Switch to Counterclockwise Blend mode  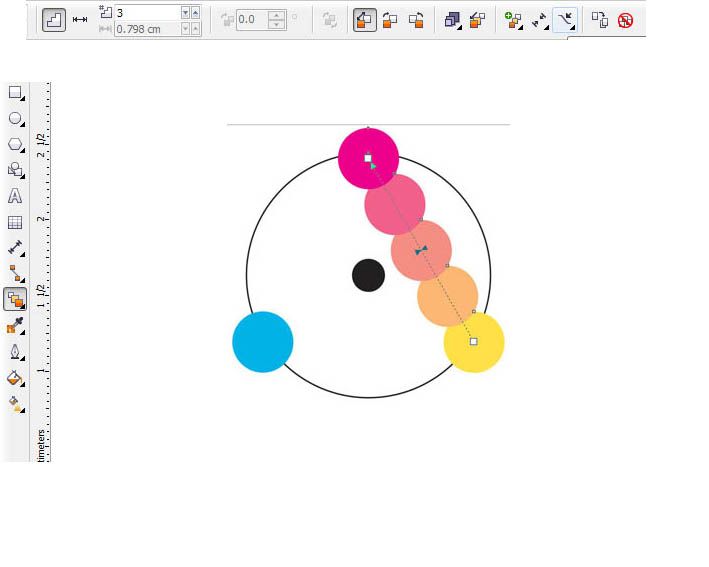point(417,19)
